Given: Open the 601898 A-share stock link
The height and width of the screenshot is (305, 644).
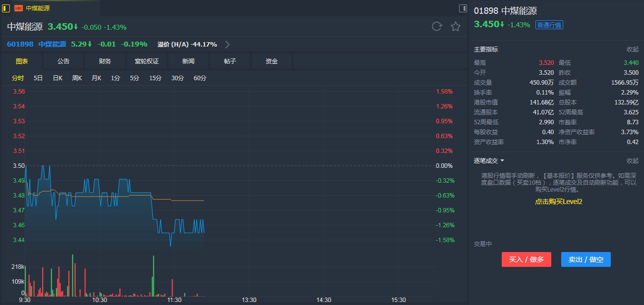Looking at the screenshot, I should pyautogui.click(x=20, y=44).
